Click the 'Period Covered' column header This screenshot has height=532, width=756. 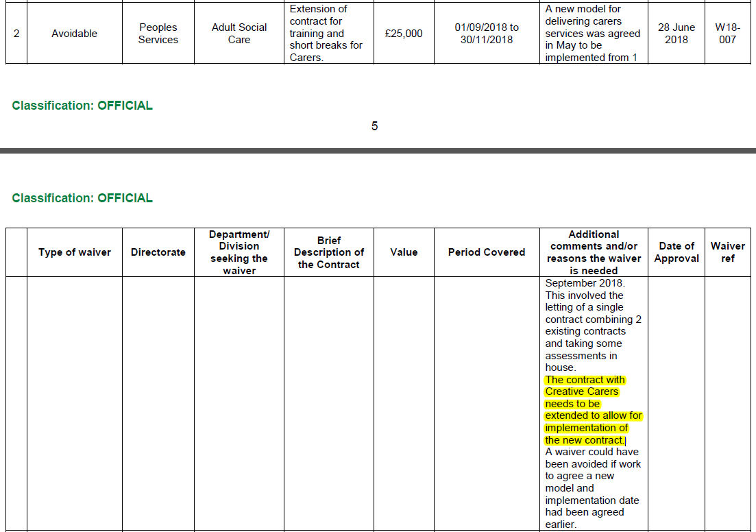point(487,252)
